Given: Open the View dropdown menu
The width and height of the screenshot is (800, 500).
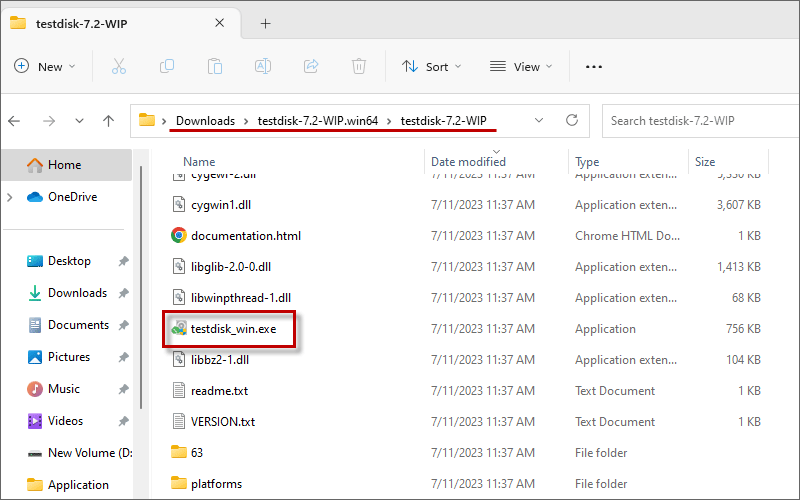Looking at the screenshot, I should coord(521,66).
